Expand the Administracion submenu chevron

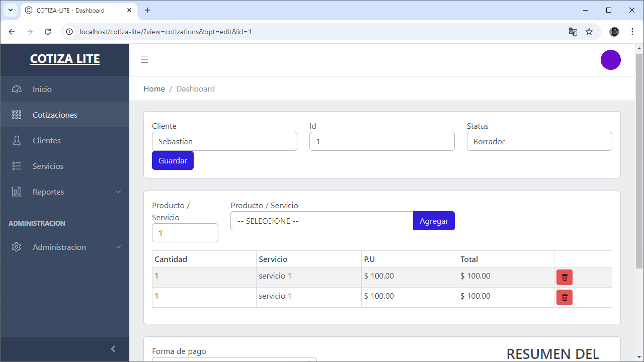tap(118, 247)
